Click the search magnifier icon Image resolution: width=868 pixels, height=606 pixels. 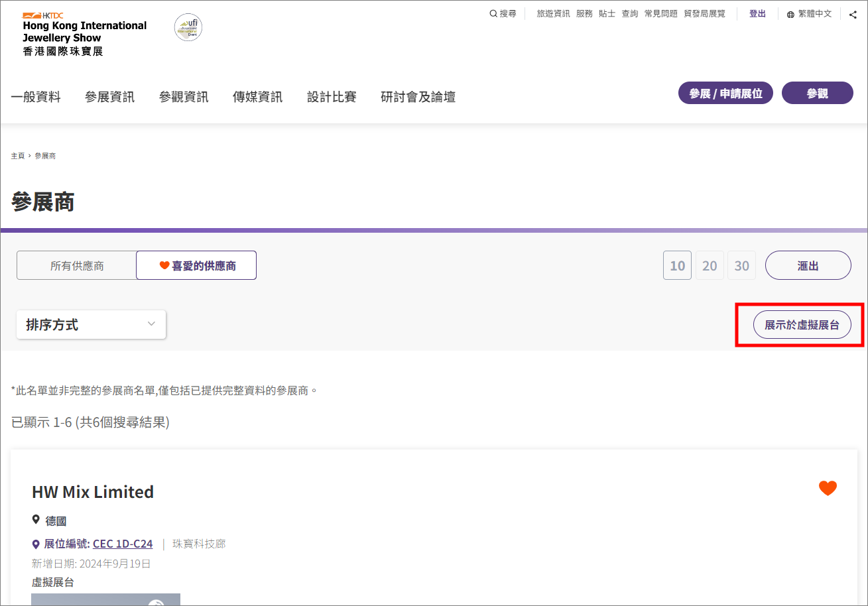point(493,14)
